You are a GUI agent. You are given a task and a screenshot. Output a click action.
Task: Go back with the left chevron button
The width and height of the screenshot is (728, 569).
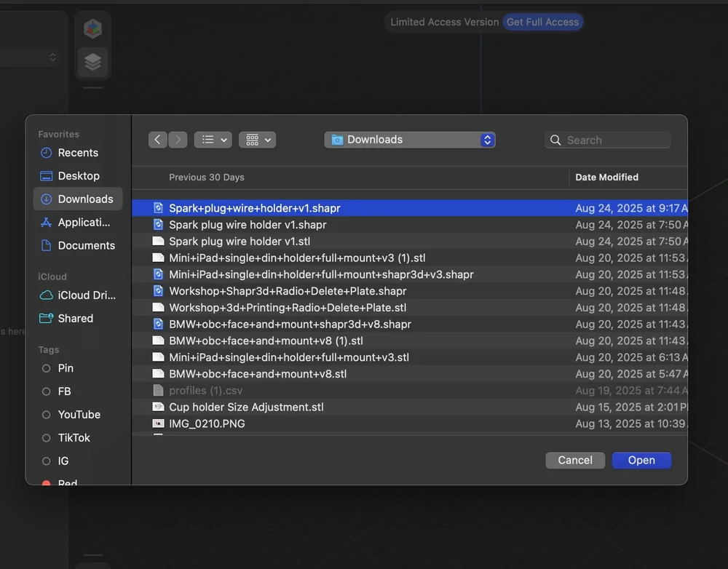click(158, 140)
